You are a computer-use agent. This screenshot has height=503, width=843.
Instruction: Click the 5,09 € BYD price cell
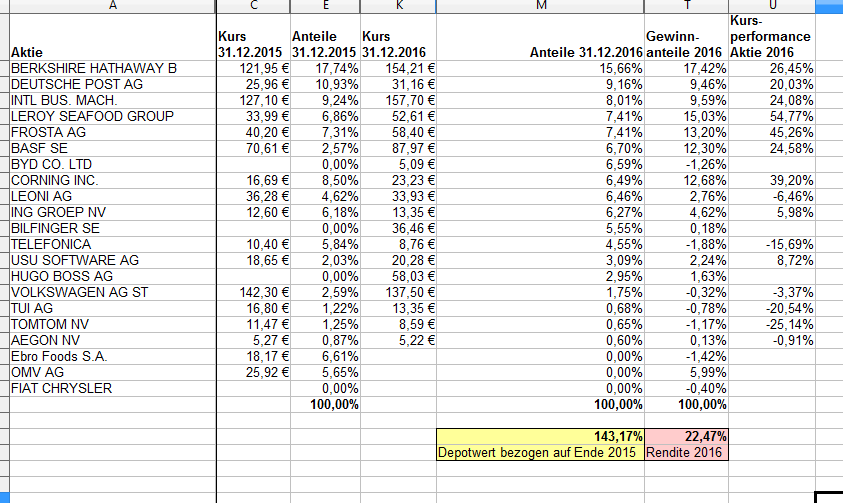tap(398, 164)
